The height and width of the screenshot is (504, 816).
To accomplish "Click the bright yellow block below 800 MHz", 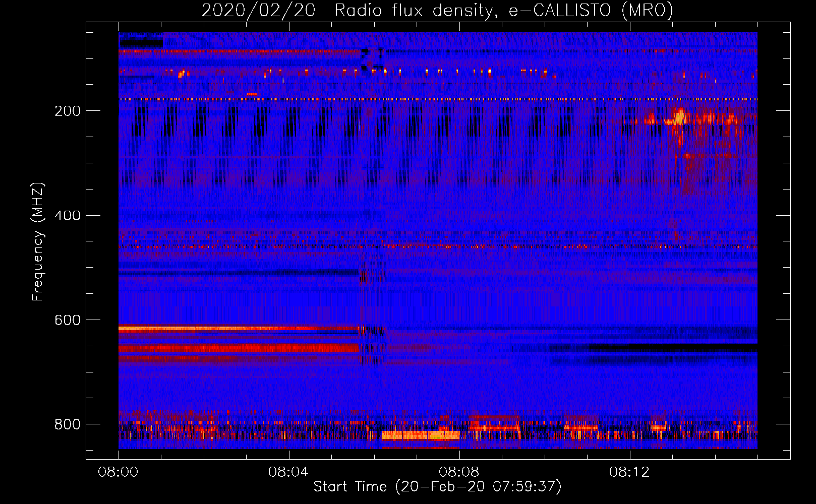I will tap(420, 435).
